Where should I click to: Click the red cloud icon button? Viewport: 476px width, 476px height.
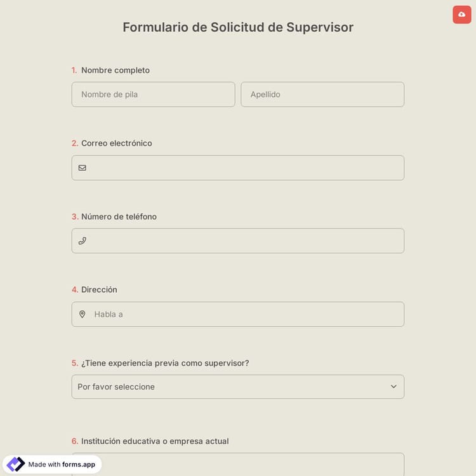[x=461, y=14]
